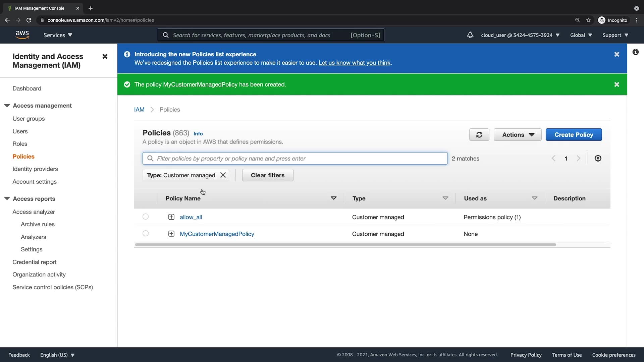Click the AWS logo home icon

point(22,35)
